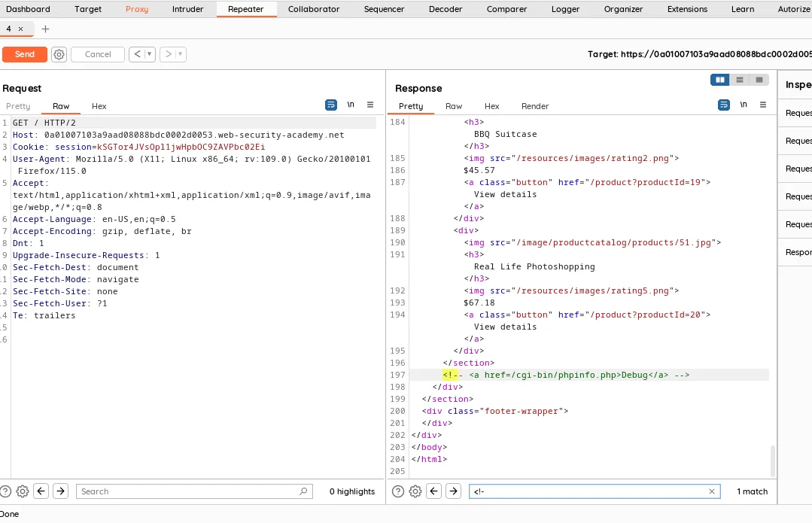Switch to Target tab
The height and width of the screenshot is (523, 812).
[88, 9]
